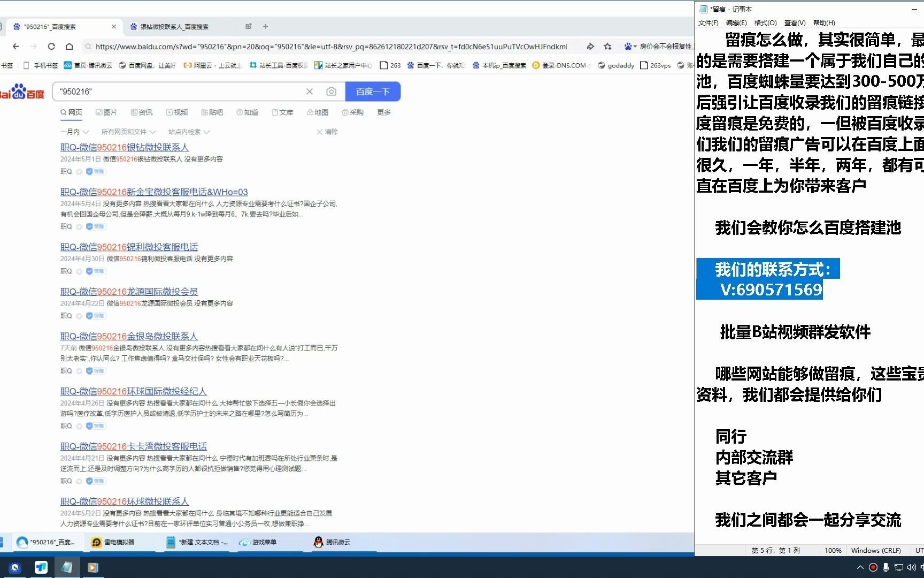The image size is (924, 578).
Task: Open 站长之家用户中心 bookmark
Action: click(x=343, y=65)
